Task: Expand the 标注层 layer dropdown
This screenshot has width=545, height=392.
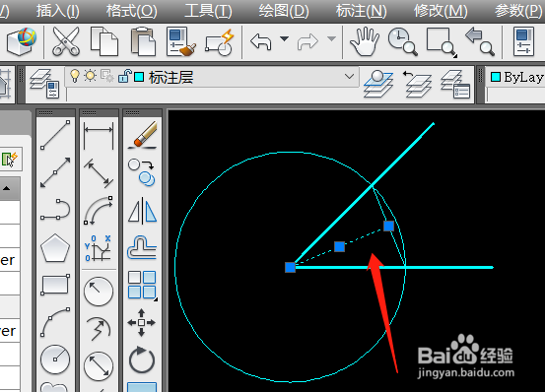Action: click(x=349, y=76)
